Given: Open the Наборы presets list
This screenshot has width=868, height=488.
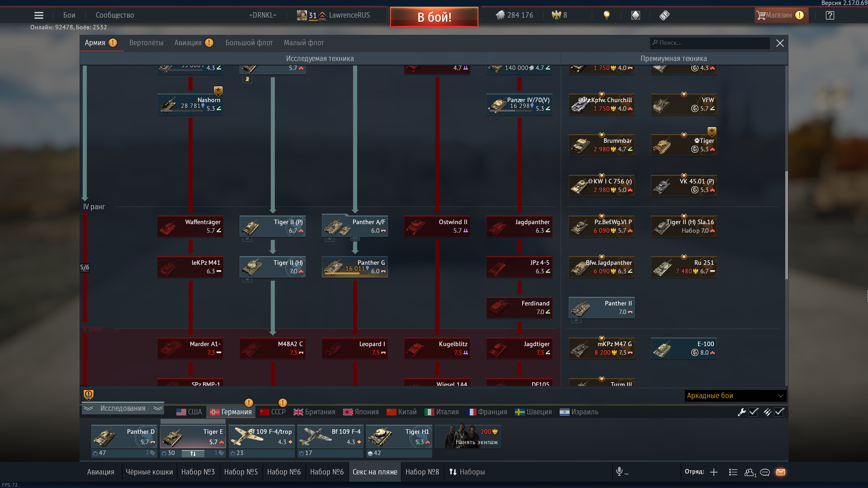Looking at the screenshot, I should [x=467, y=472].
